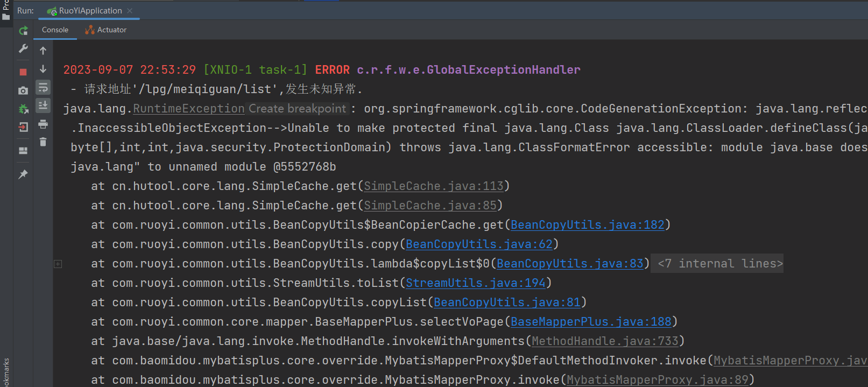This screenshot has height=387, width=868.
Task: Click the Exit application icon
Action: pos(23,128)
